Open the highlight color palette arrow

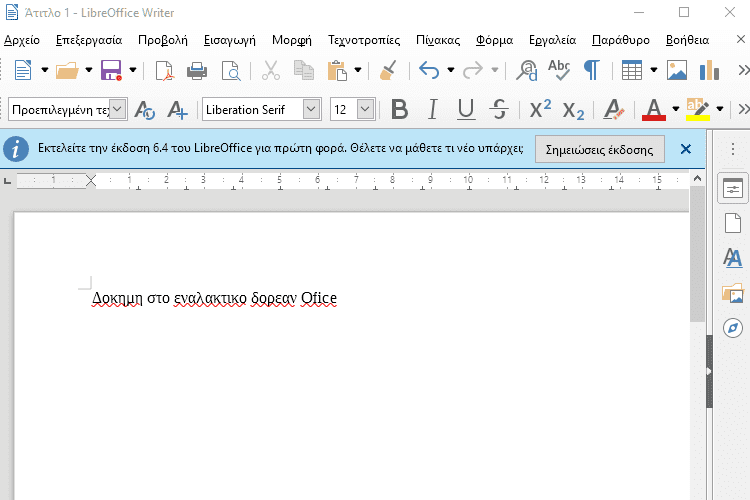(x=719, y=109)
